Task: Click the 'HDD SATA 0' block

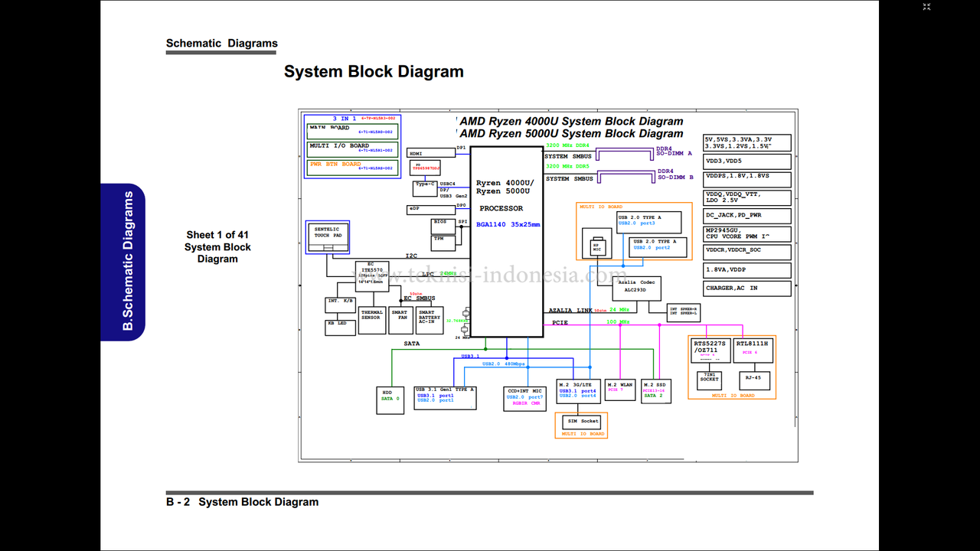Action: (x=390, y=400)
